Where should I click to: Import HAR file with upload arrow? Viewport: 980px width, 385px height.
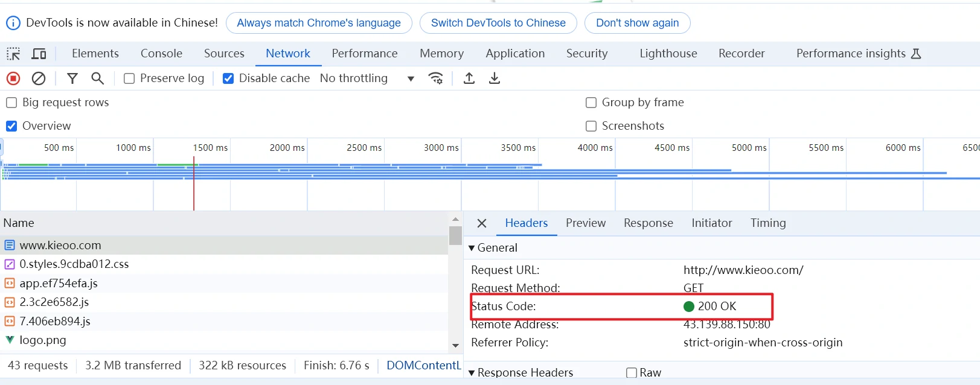(x=469, y=78)
